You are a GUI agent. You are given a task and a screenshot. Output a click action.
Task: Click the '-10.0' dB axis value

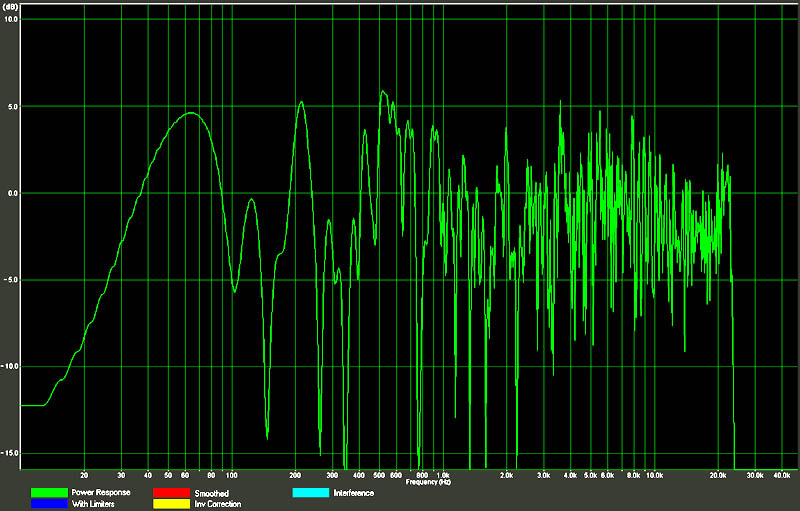coord(9,367)
